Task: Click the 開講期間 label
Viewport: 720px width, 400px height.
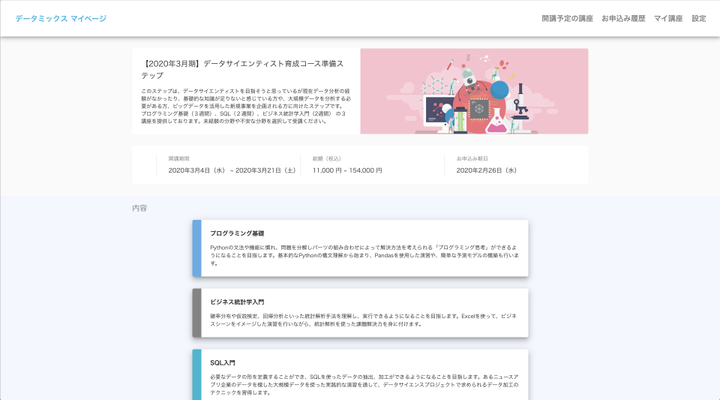Action: [x=179, y=158]
